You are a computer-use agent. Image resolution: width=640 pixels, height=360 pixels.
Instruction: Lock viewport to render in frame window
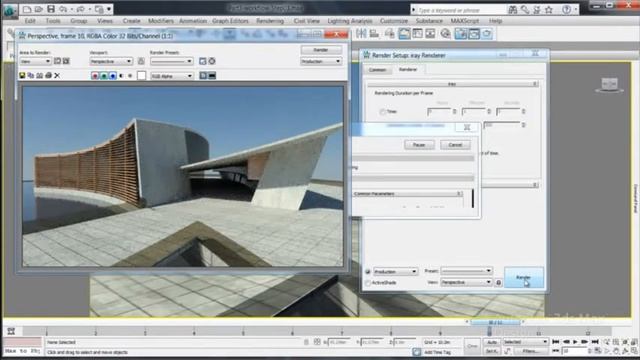click(x=141, y=61)
